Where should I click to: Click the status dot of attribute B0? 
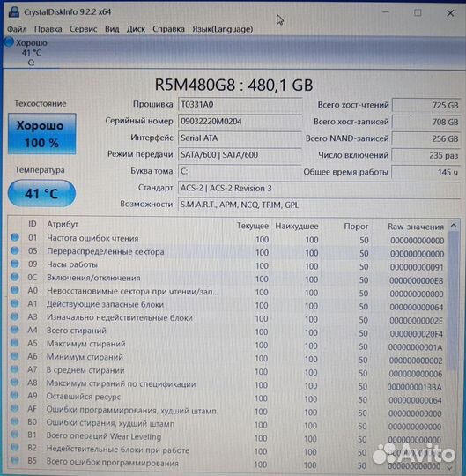tap(15, 421)
